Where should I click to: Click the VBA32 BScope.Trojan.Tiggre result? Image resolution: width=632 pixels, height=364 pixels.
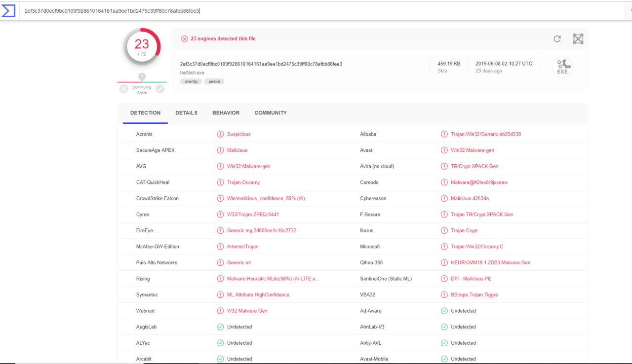pyautogui.click(x=474, y=294)
